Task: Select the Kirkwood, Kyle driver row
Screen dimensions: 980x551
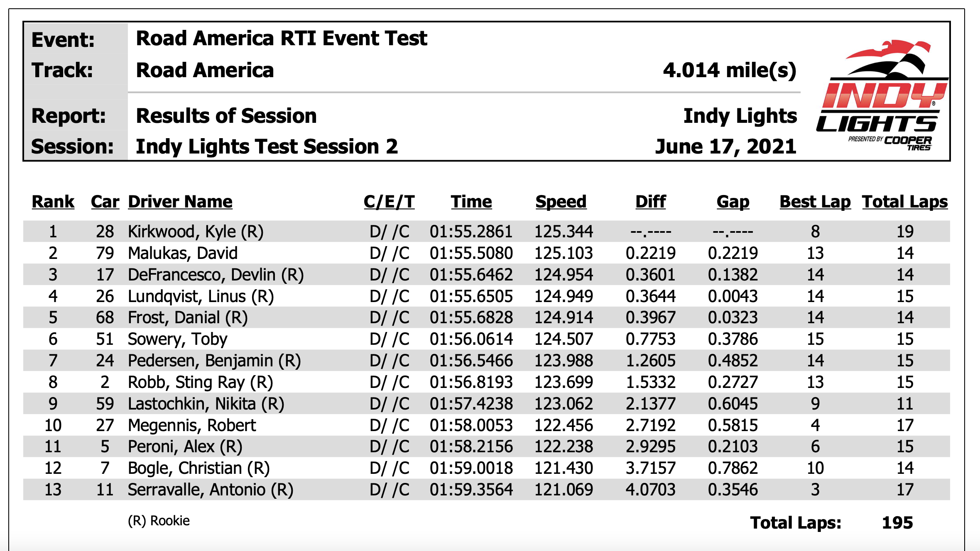Action: click(x=487, y=232)
